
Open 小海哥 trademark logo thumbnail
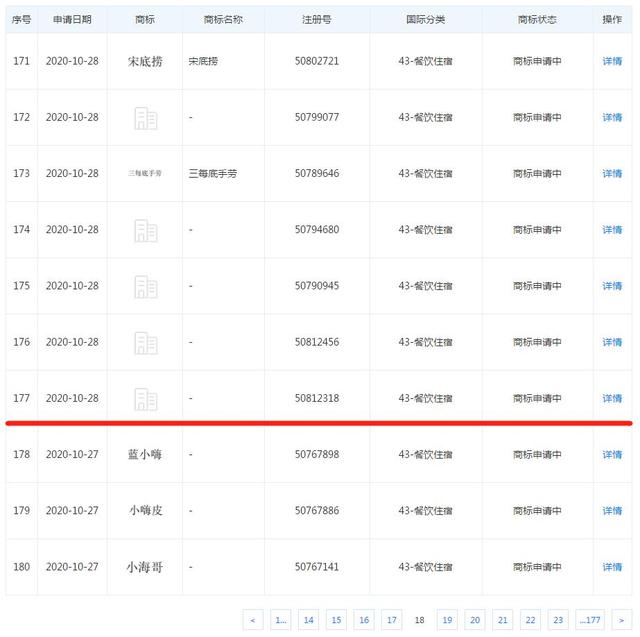tap(145, 567)
